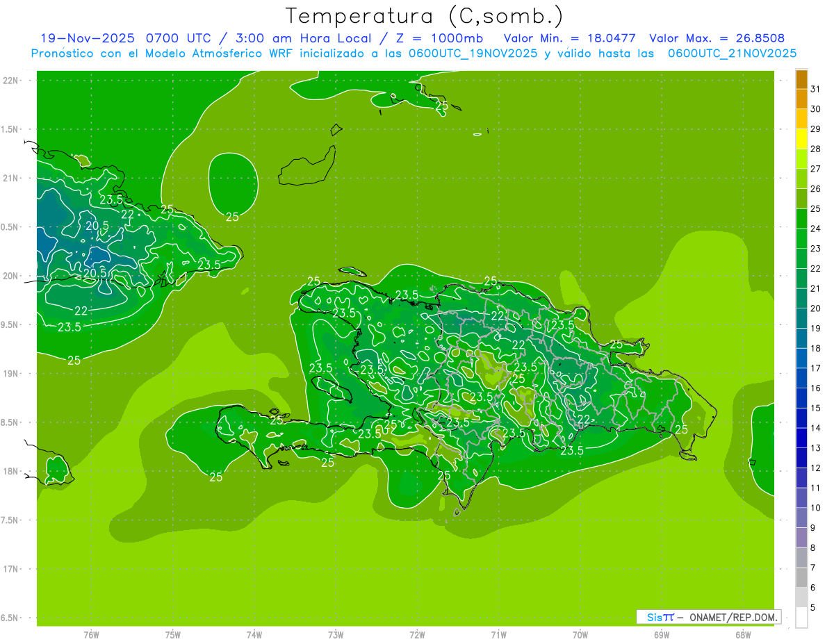Click the Temperatura (C,somb.) title
The image size is (834, 644).
coord(424,15)
